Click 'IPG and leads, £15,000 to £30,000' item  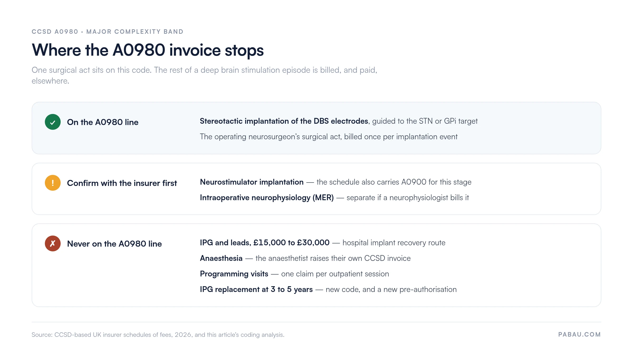pos(265,243)
